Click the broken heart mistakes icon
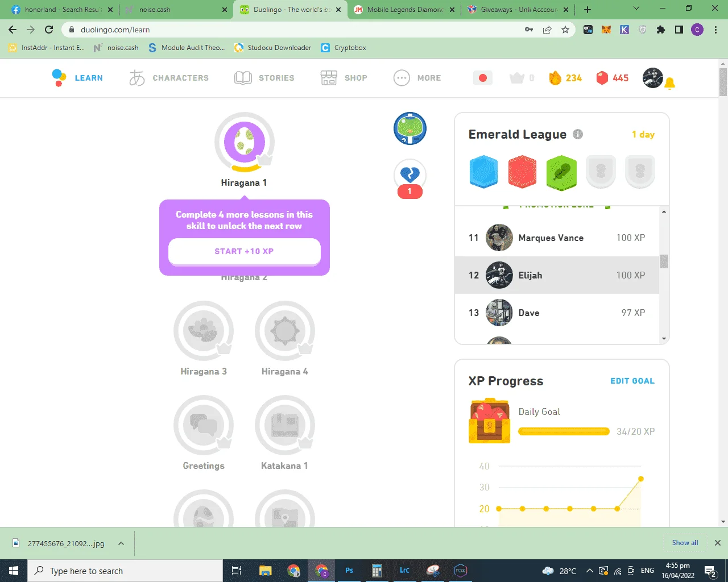Screen dimensions: 728x582 coord(410,176)
